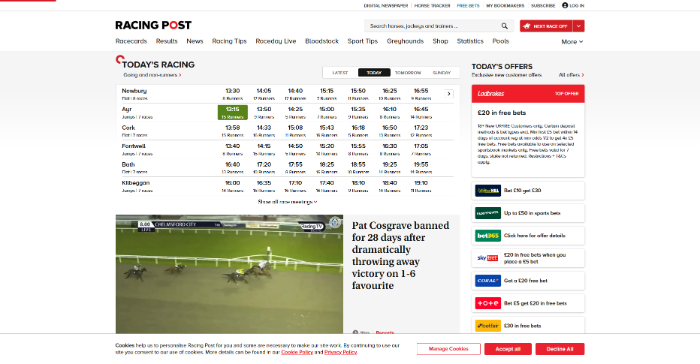700x364 pixels.
Task: Open Horse Tracker link
Action: [x=432, y=6]
